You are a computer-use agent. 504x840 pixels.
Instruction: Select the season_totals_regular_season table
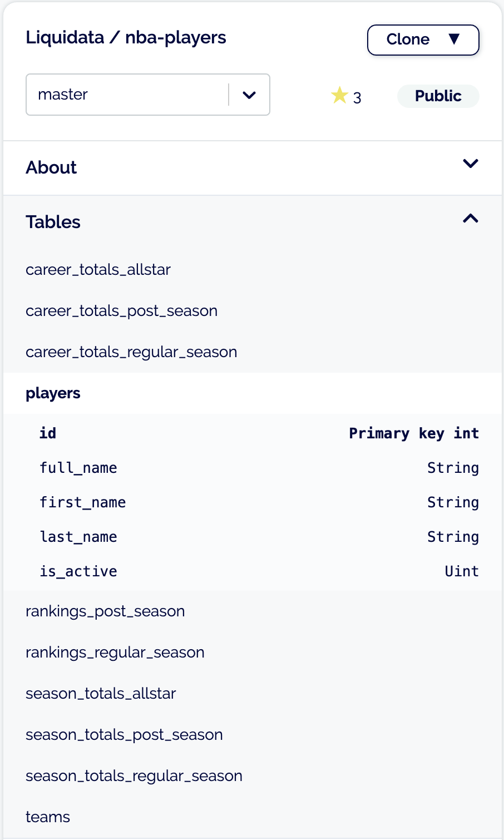click(x=134, y=776)
